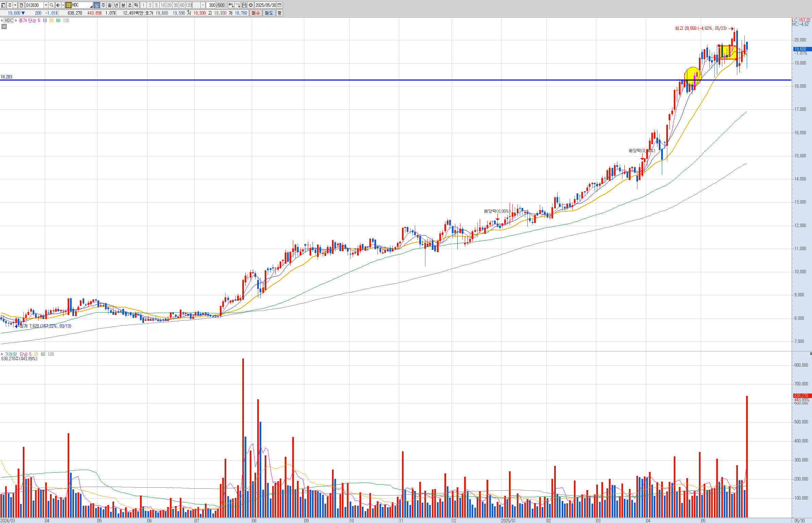Viewport: 812px width, 523px height.
Task: Click the speaker sound alert icon
Action: (x=58, y=5)
